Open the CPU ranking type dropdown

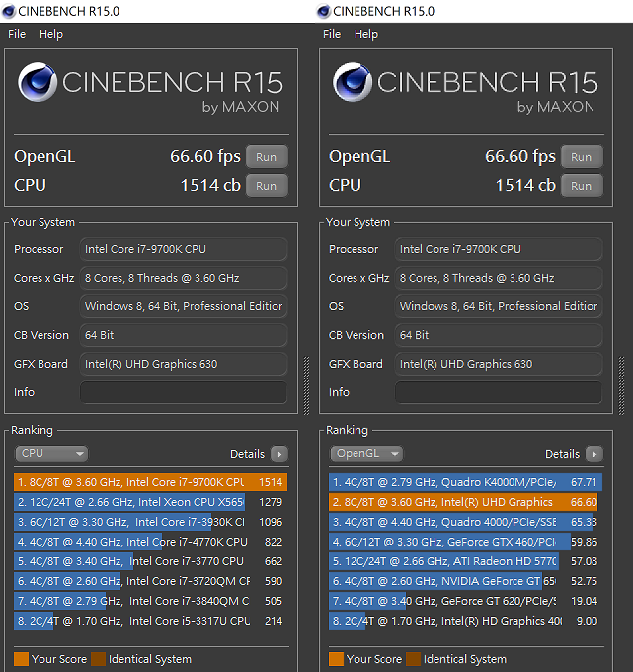(51, 454)
